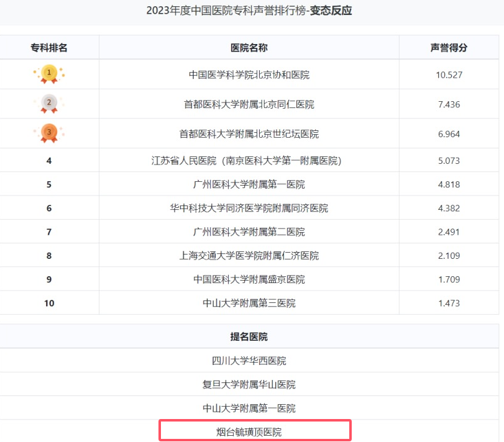Select the 医院名称 column header

pyautogui.click(x=249, y=48)
